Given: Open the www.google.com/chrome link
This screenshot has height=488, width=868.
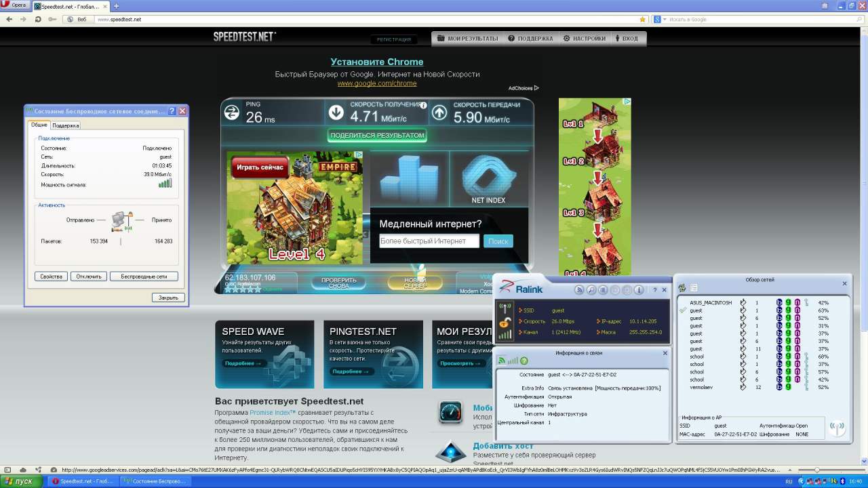Looking at the screenshot, I should [x=377, y=83].
